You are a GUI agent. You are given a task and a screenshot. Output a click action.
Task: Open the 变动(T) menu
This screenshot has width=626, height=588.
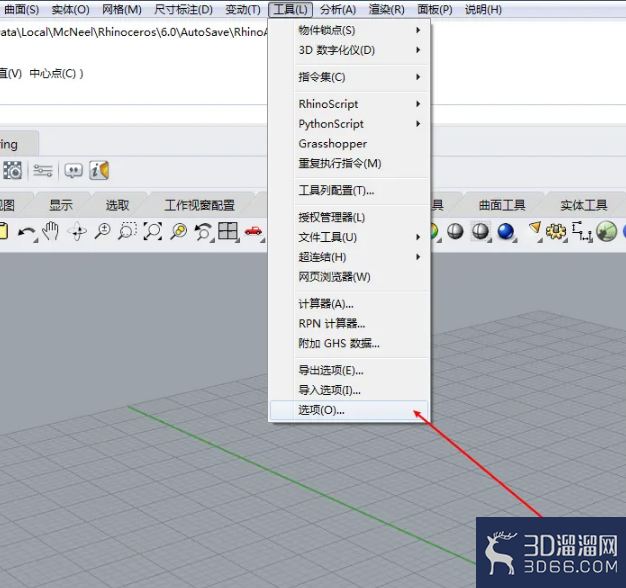point(243,9)
